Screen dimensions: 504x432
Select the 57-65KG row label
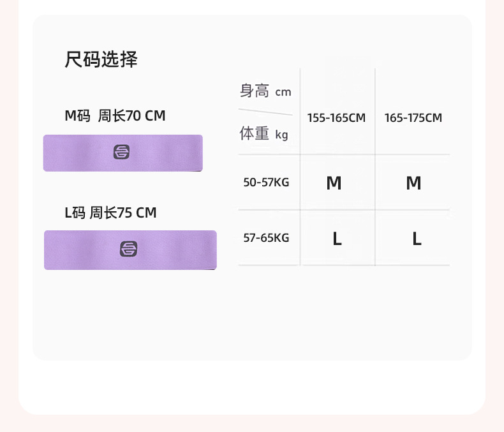point(266,238)
